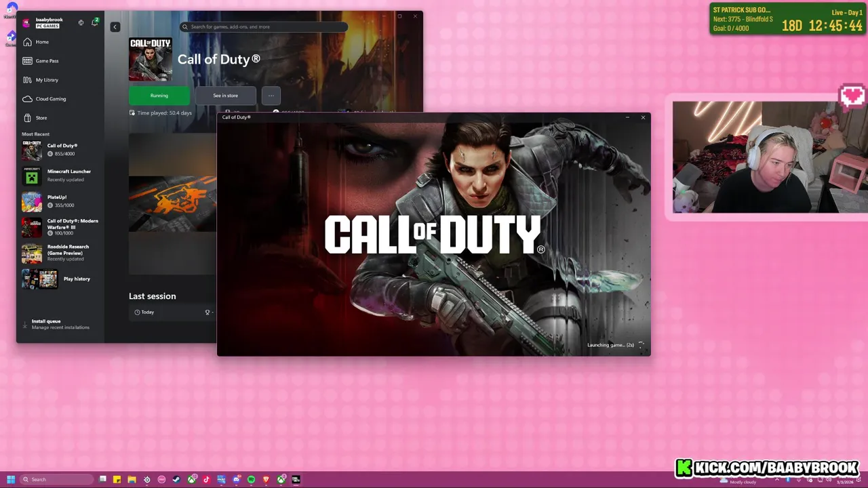The height and width of the screenshot is (488, 868).
Task: Click the Launching game status text
Action: click(610, 345)
